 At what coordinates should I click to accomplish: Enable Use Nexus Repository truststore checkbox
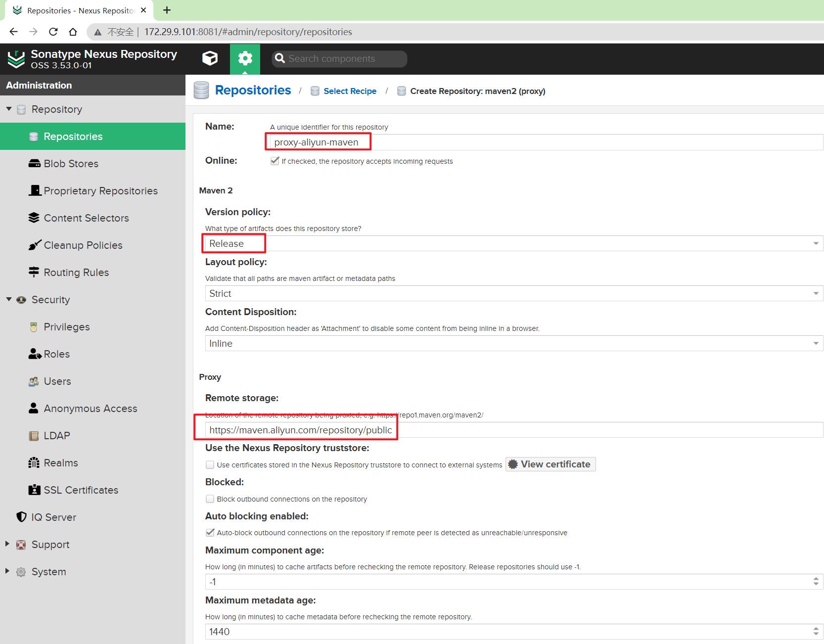click(210, 464)
